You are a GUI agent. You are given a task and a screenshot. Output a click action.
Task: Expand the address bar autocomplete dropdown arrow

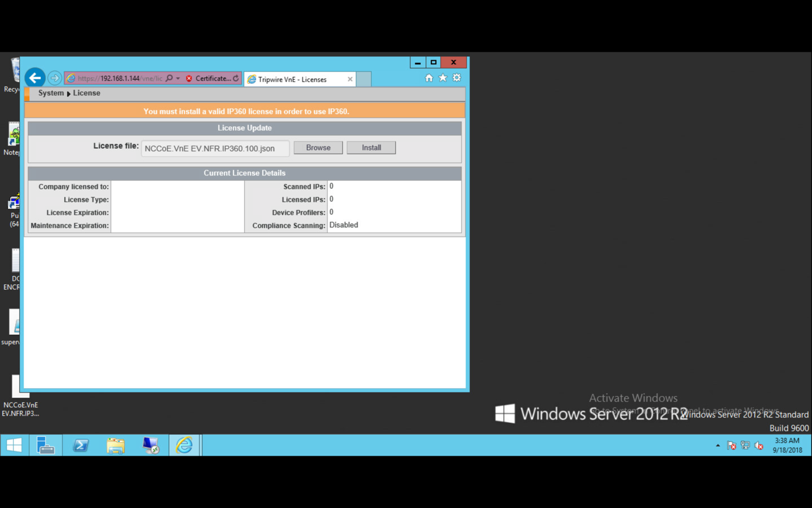click(x=178, y=78)
